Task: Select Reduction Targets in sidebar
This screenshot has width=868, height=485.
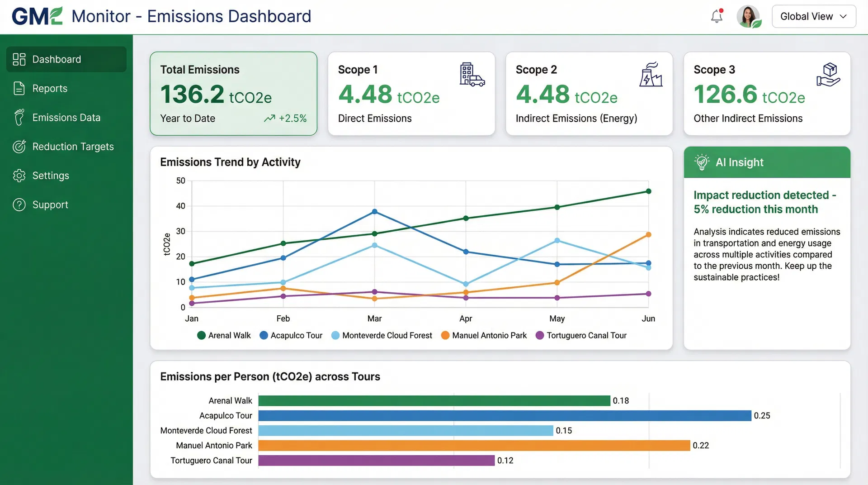Action: tap(73, 147)
